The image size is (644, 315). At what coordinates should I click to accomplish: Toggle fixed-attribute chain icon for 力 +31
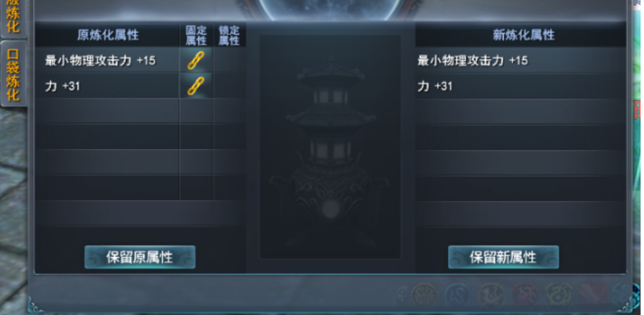(x=196, y=86)
